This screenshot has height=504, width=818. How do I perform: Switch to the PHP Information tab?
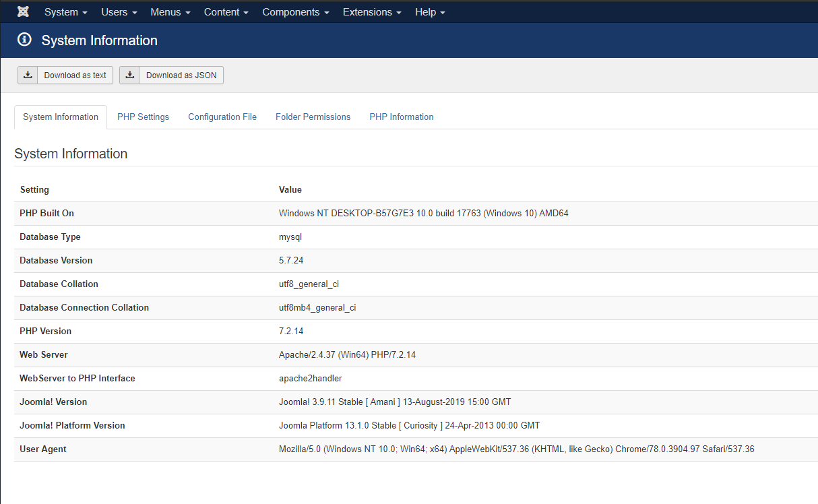point(401,117)
